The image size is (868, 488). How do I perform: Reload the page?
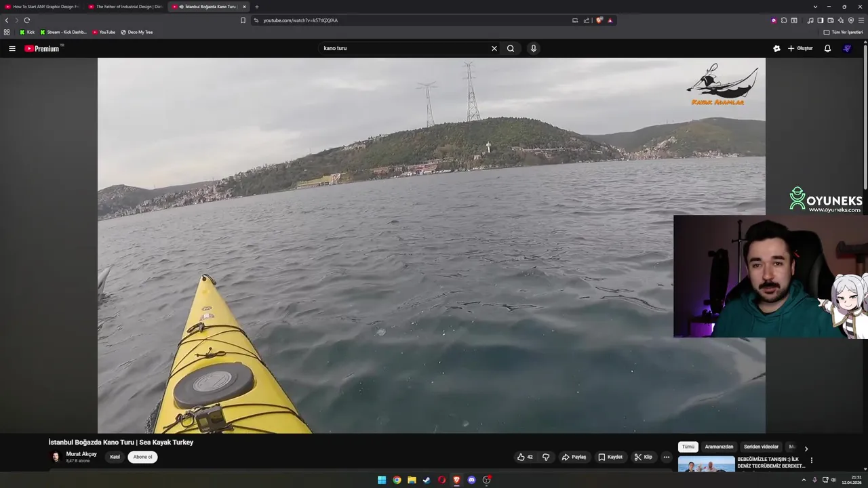point(26,20)
